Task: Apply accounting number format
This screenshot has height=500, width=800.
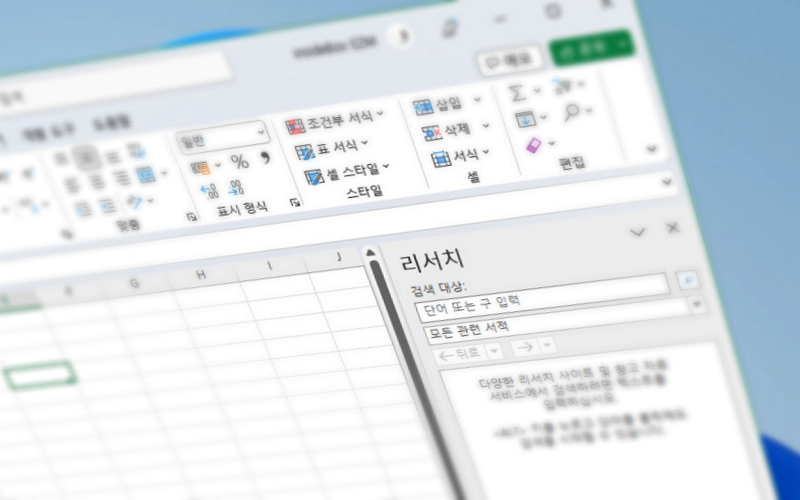Action: [x=201, y=167]
